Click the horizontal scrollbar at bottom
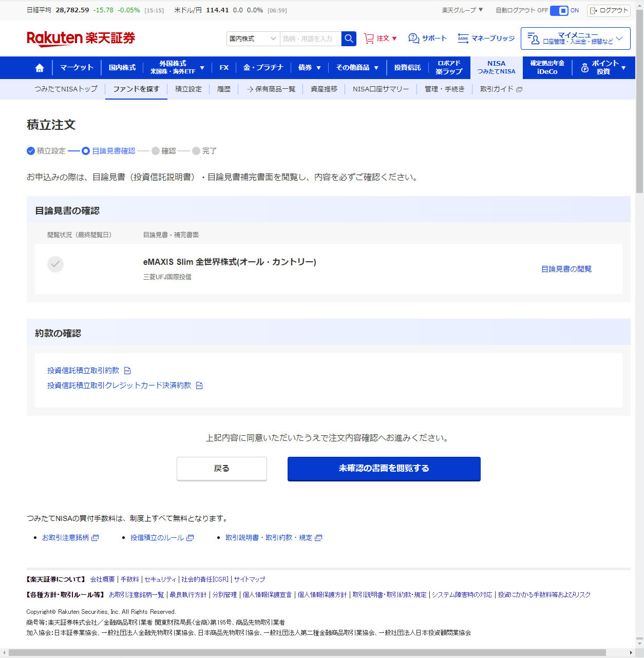The height and width of the screenshot is (658, 644). [x=307, y=653]
